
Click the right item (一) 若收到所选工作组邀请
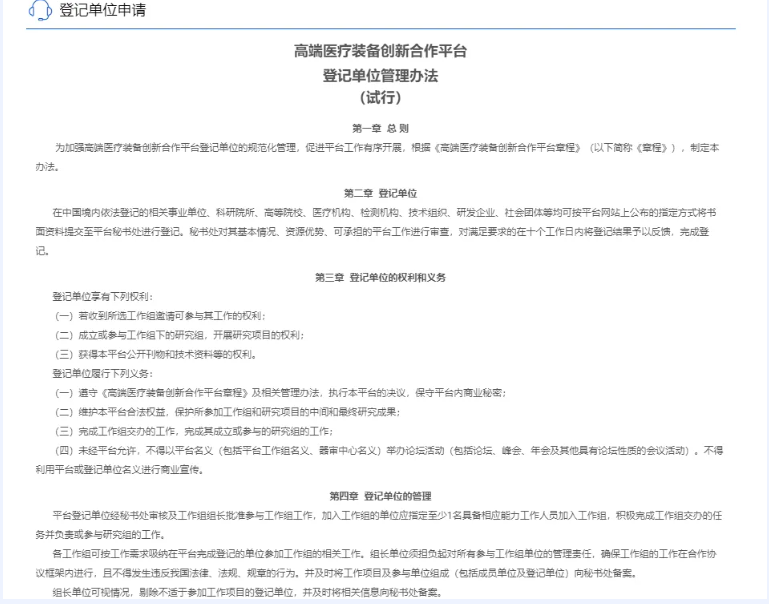(160, 316)
